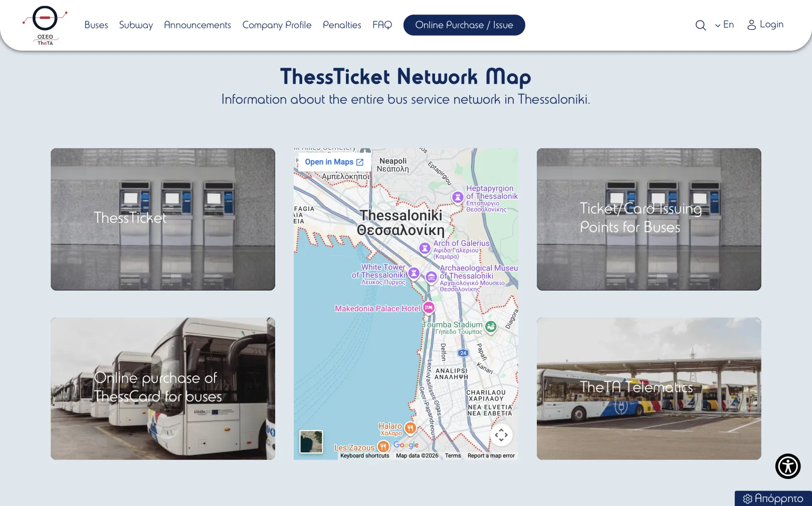Open the search magnifier icon
Image resolution: width=812 pixels, height=506 pixels.
click(x=701, y=25)
